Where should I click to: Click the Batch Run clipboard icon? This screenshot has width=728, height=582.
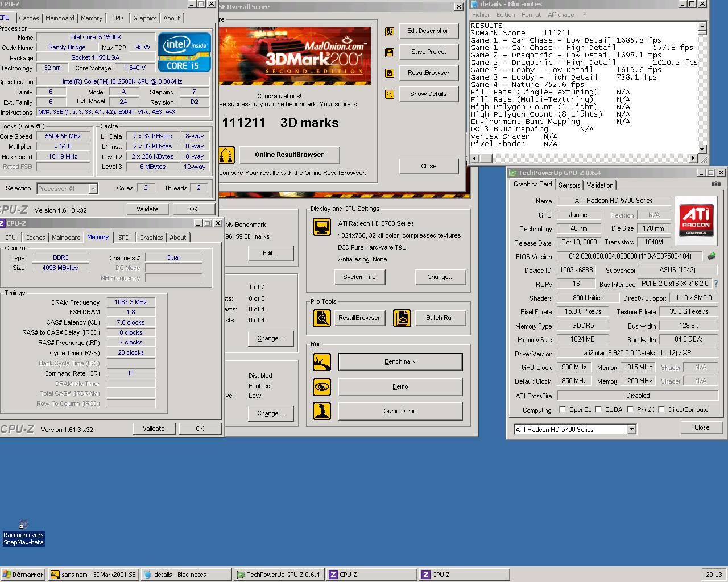[x=402, y=318]
